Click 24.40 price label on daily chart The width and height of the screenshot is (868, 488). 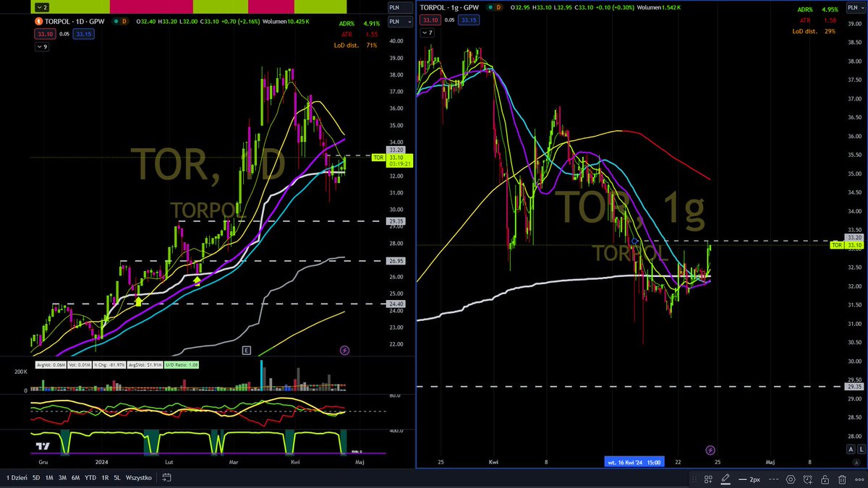(x=396, y=304)
